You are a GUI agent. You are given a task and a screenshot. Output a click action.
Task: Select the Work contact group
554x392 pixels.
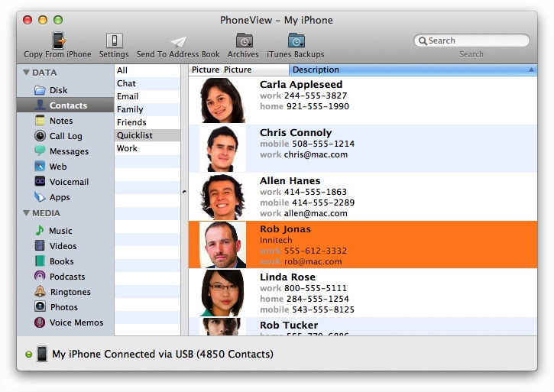[x=127, y=148]
